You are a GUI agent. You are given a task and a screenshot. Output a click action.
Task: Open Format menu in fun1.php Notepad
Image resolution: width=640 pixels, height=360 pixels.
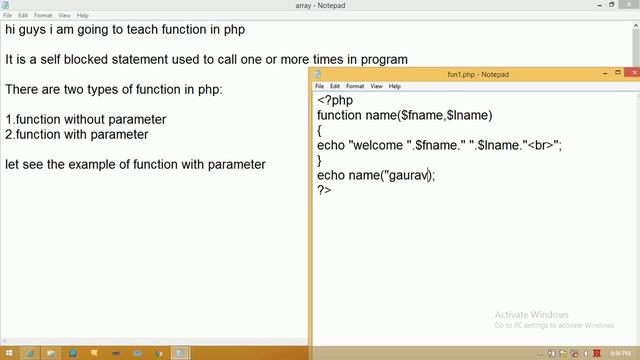[x=355, y=86]
